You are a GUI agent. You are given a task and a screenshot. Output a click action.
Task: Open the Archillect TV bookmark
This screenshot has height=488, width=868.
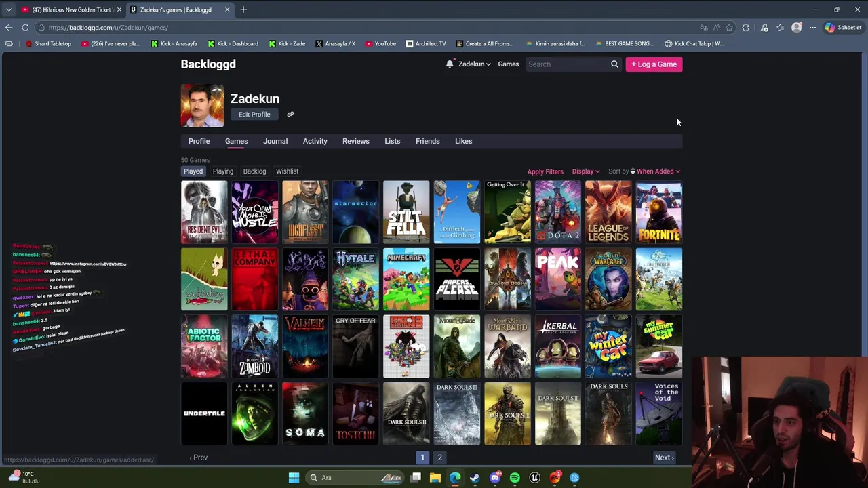[x=426, y=44]
